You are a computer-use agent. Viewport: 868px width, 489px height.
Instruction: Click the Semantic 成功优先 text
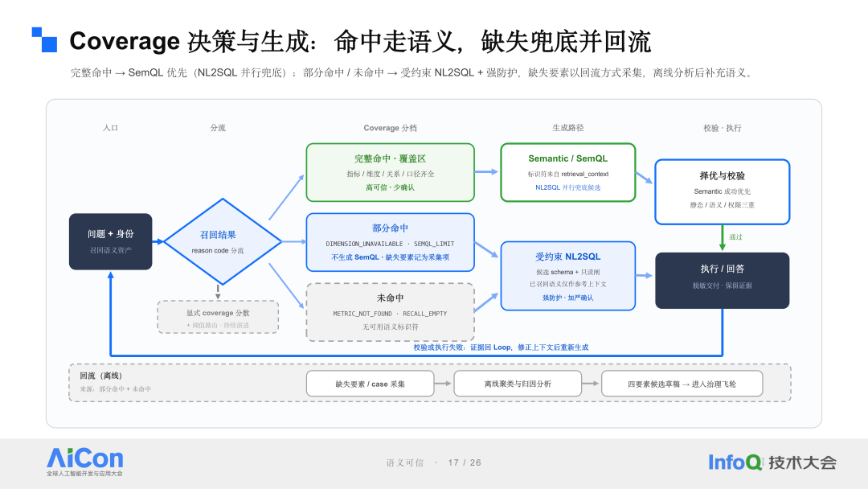[723, 191]
